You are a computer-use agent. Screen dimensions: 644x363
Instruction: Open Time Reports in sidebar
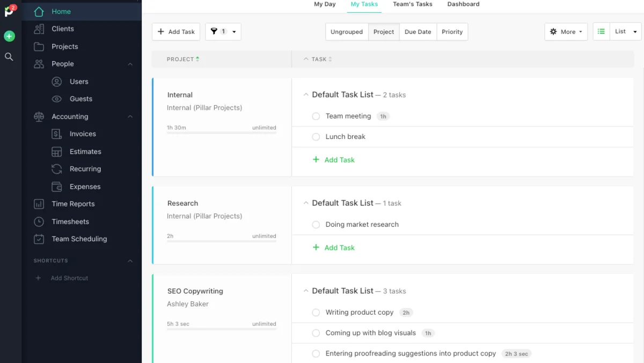pyautogui.click(x=73, y=204)
